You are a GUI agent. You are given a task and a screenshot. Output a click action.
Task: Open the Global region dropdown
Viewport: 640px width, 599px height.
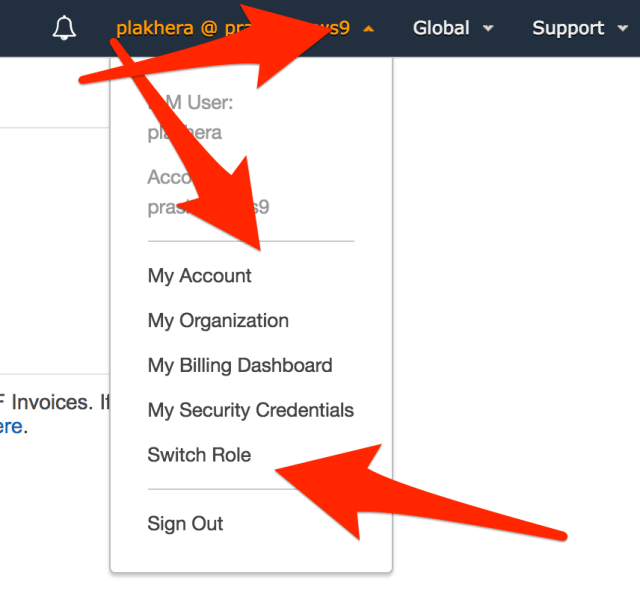(x=443, y=28)
